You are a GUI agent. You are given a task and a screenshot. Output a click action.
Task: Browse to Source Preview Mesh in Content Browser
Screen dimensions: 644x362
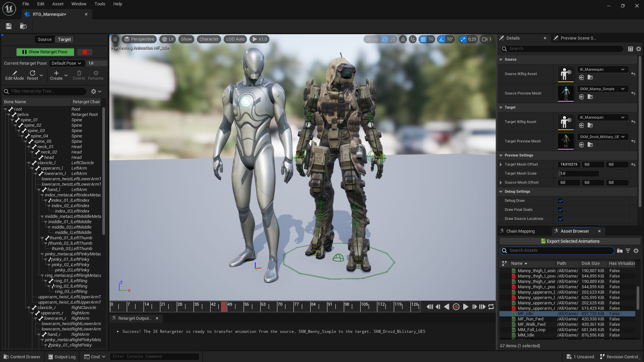point(591,97)
